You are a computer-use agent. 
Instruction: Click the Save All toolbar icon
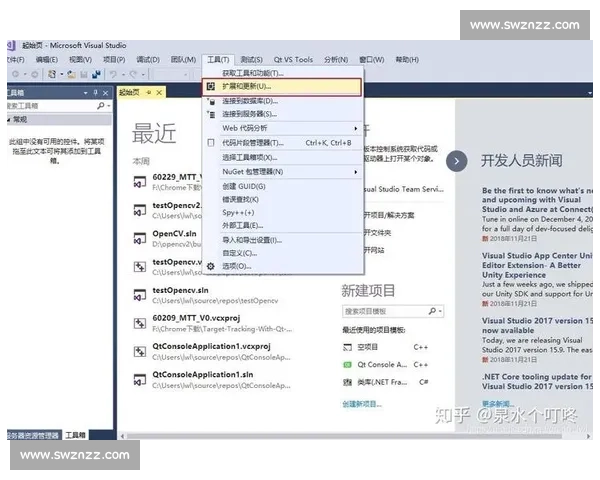click(96, 74)
